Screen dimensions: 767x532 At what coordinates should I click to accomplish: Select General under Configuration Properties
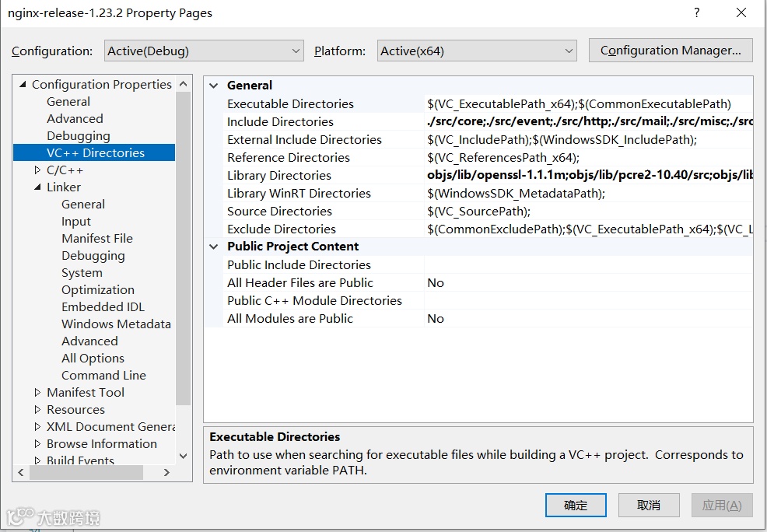tap(68, 102)
